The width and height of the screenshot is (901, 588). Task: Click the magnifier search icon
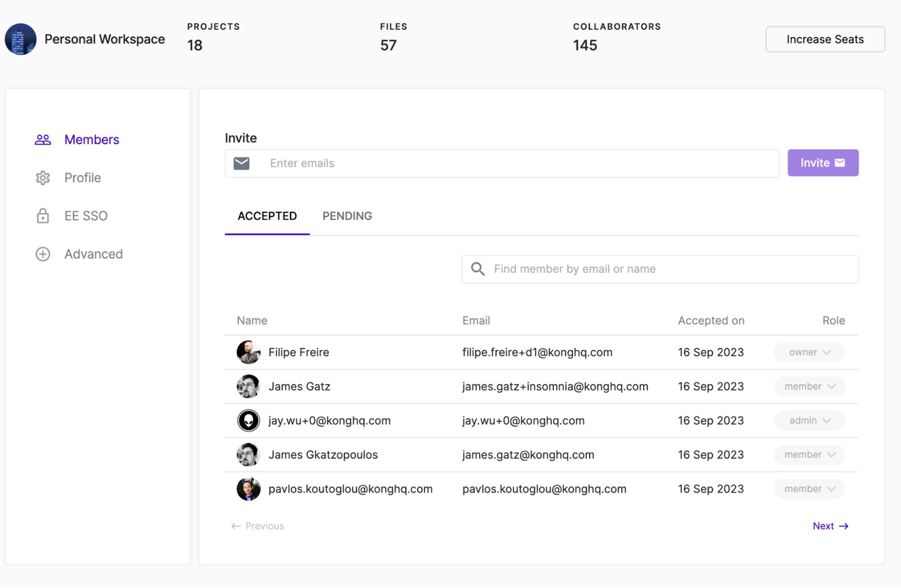click(x=477, y=269)
